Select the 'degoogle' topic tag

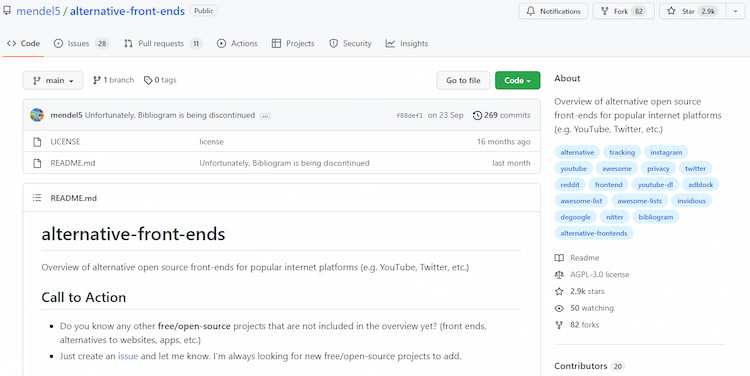coord(575,217)
